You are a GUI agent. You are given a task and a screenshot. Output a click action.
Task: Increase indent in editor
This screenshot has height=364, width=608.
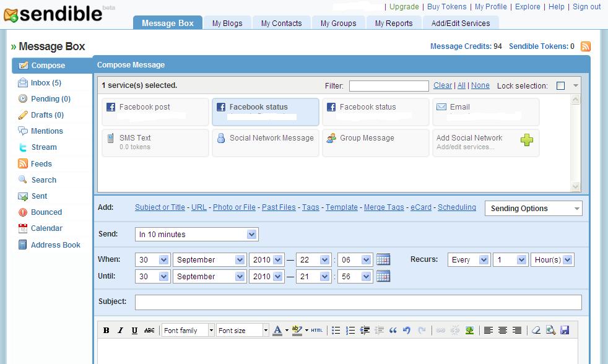365,331
